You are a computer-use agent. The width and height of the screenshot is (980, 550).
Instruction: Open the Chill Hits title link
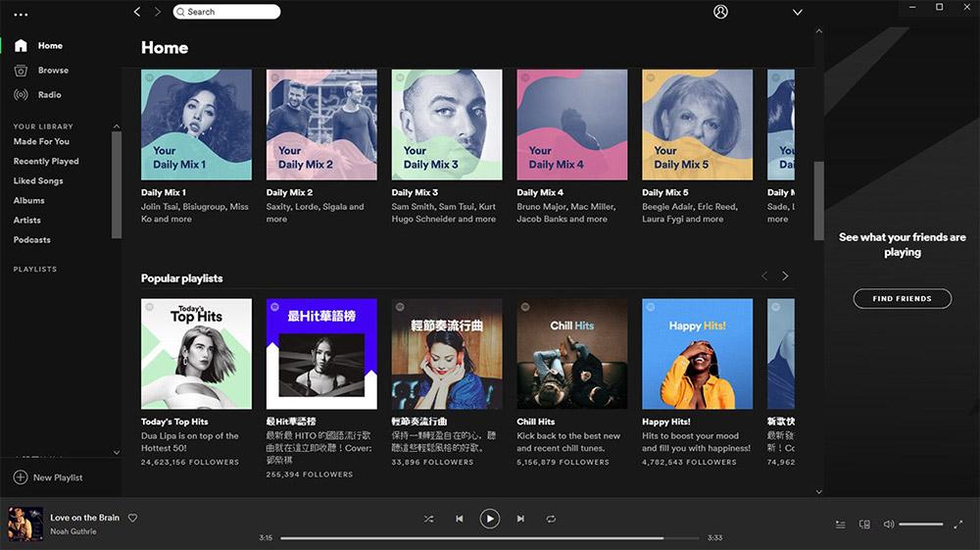(x=536, y=422)
